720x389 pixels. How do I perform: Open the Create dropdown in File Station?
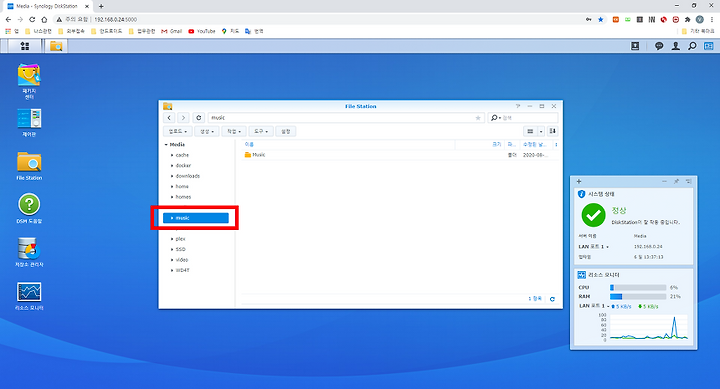tap(207, 131)
